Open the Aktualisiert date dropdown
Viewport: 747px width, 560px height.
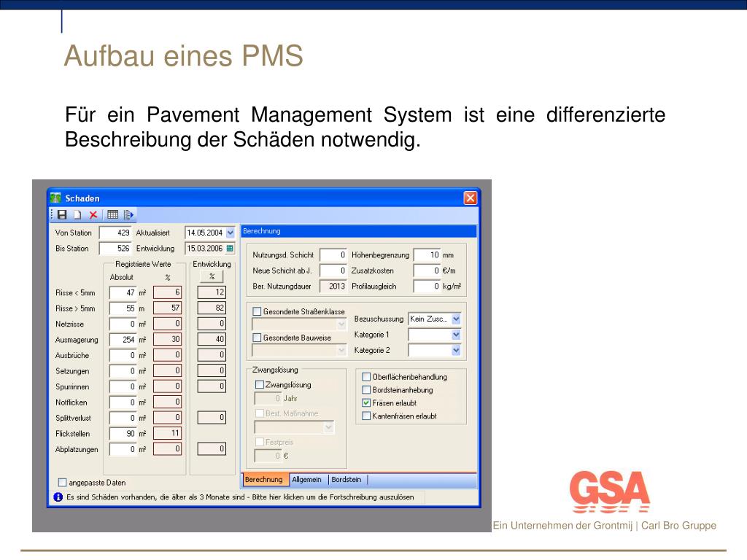point(229,233)
